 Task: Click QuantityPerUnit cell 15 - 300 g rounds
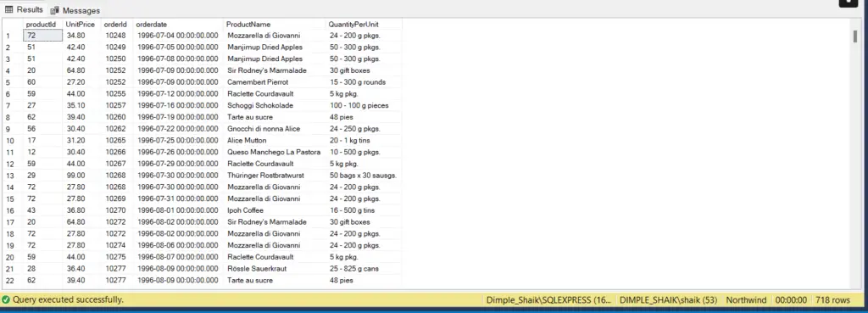click(363, 82)
